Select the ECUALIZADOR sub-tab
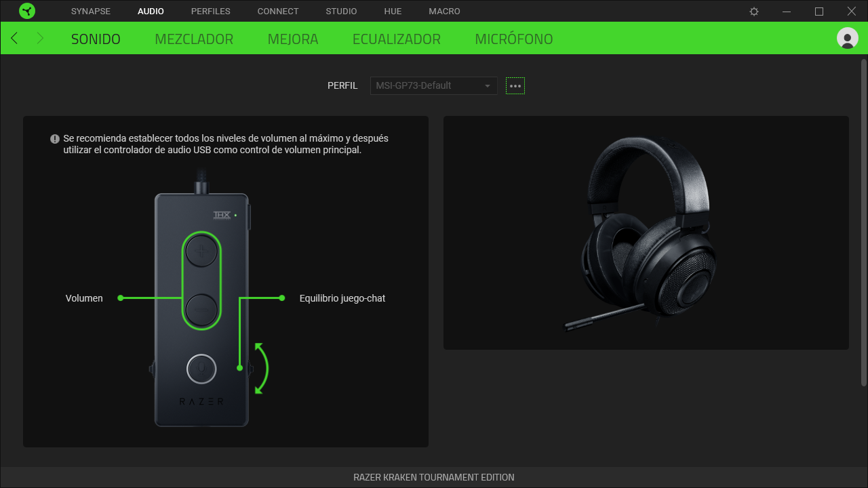The width and height of the screenshot is (868, 488). (397, 39)
